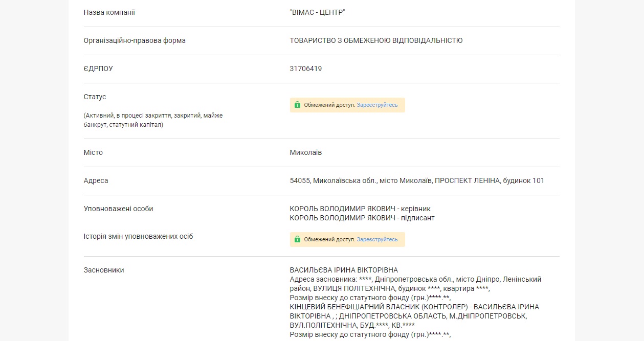The image size is (644, 341).
Task: Click the 'Засновники' label
Action: pos(104,270)
